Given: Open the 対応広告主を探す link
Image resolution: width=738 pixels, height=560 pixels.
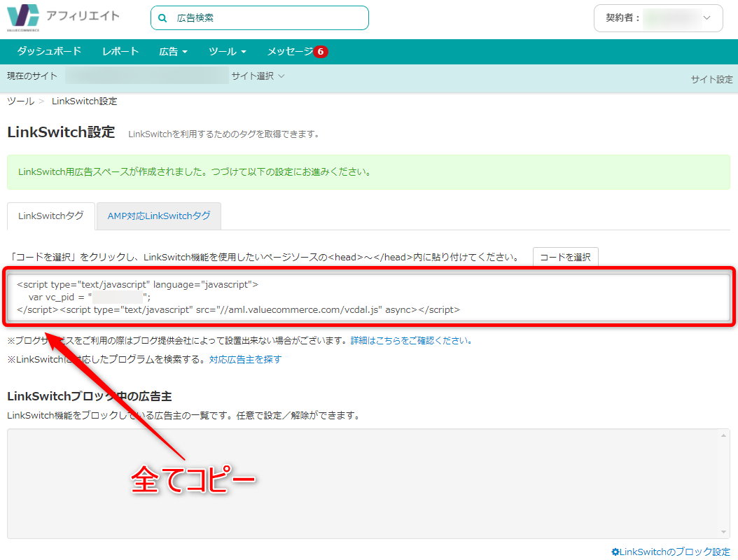Looking at the screenshot, I should (x=245, y=359).
